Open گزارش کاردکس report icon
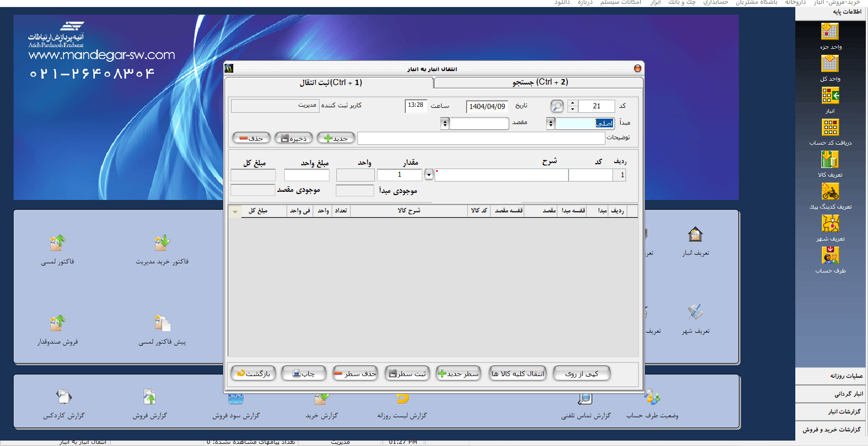 pyautogui.click(x=63, y=397)
